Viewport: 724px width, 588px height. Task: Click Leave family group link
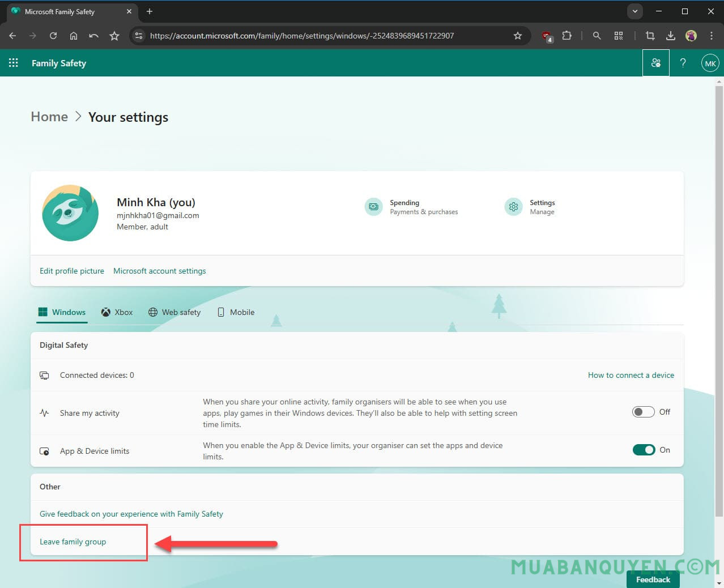(x=73, y=542)
